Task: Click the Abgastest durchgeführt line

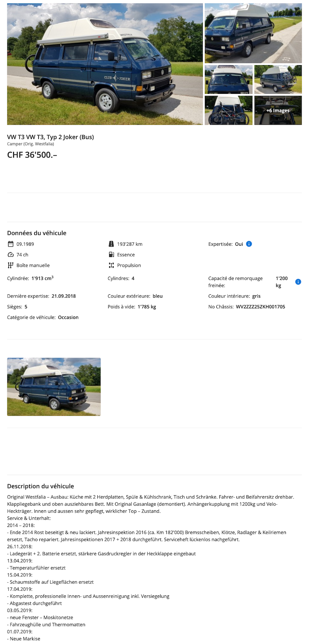Action: 34,603
